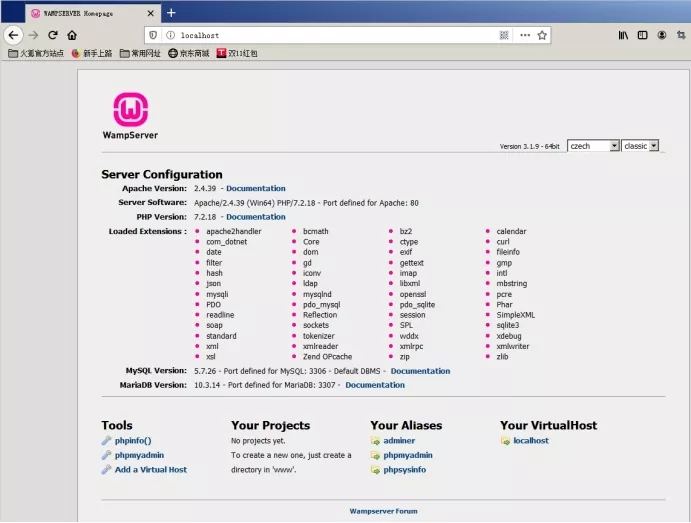Click the SimpleXML extension entry
This screenshot has height=523, width=691.
point(516,315)
